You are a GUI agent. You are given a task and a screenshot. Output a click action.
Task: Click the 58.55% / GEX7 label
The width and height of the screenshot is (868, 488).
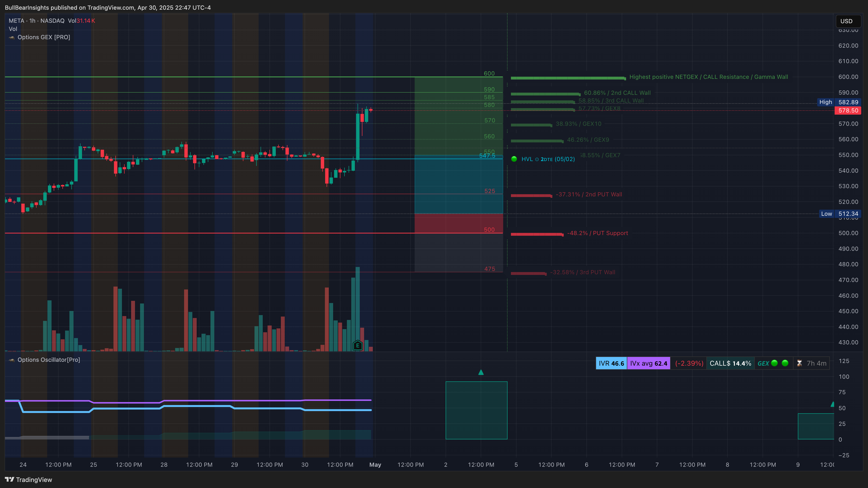(x=600, y=155)
